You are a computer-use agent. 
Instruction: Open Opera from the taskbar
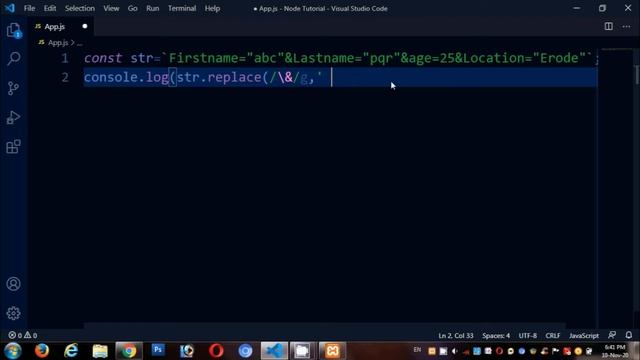pyautogui.click(x=216, y=351)
